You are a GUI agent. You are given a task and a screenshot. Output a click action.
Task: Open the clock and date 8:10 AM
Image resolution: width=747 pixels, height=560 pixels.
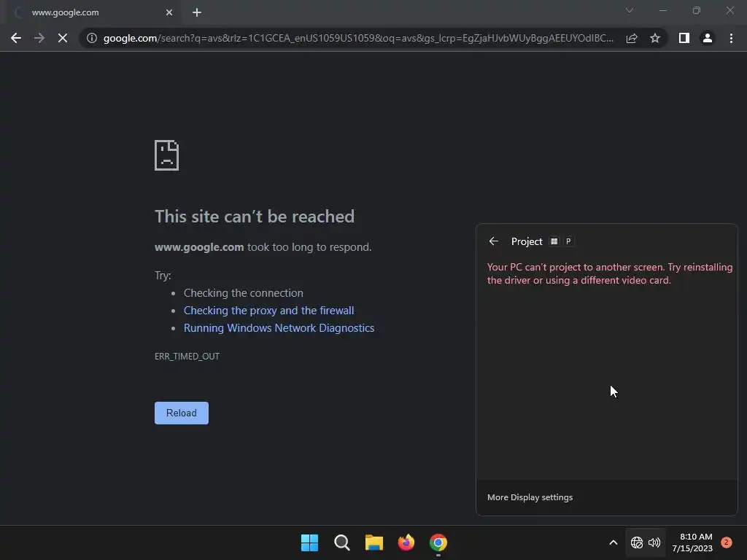click(x=692, y=542)
